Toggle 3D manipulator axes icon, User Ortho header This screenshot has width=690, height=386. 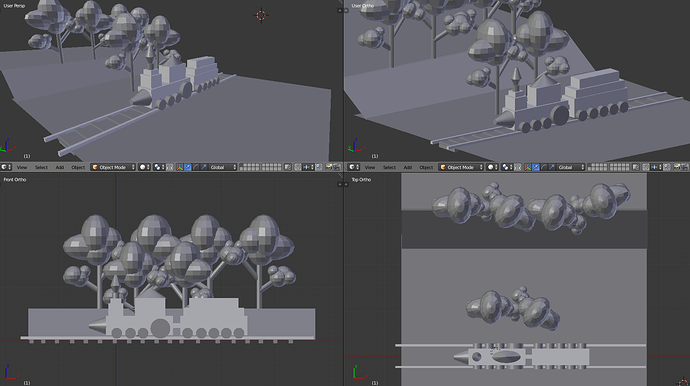click(x=528, y=167)
